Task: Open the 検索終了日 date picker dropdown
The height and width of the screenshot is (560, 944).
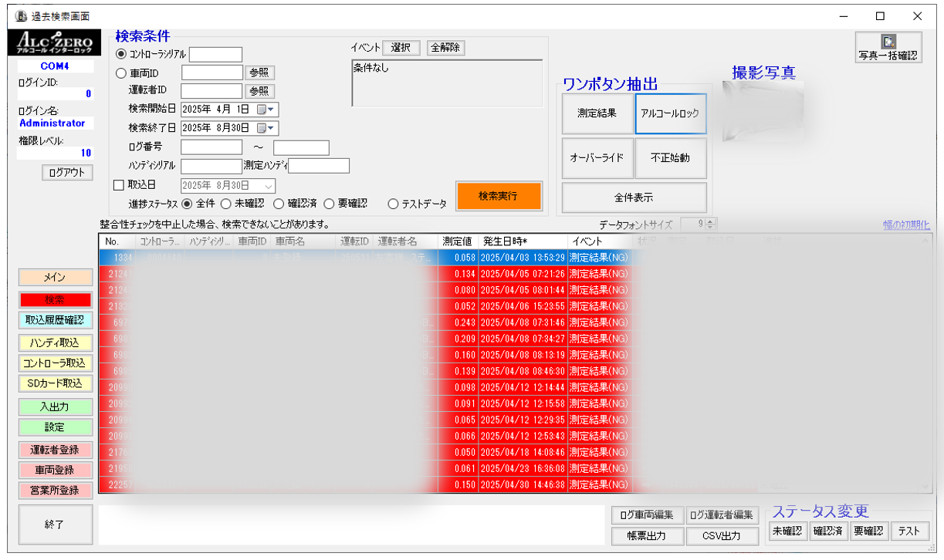Action: click(270, 128)
